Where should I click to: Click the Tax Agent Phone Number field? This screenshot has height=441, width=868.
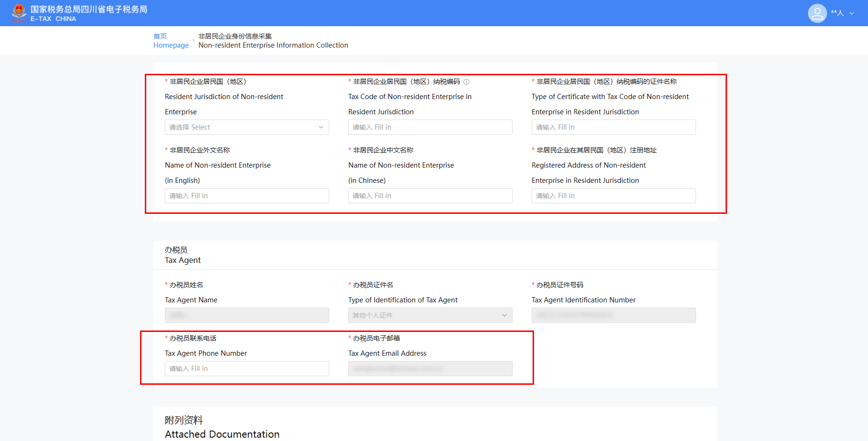(246, 369)
